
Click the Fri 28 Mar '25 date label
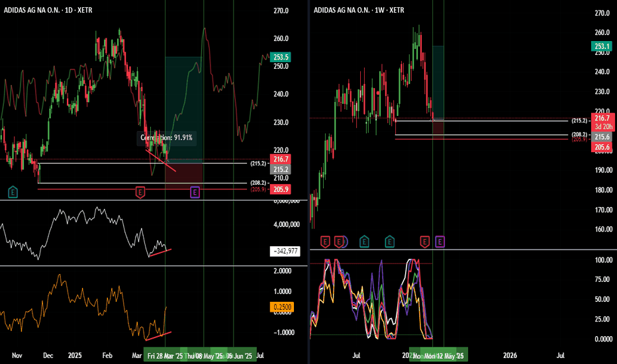(x=165, y=356)
